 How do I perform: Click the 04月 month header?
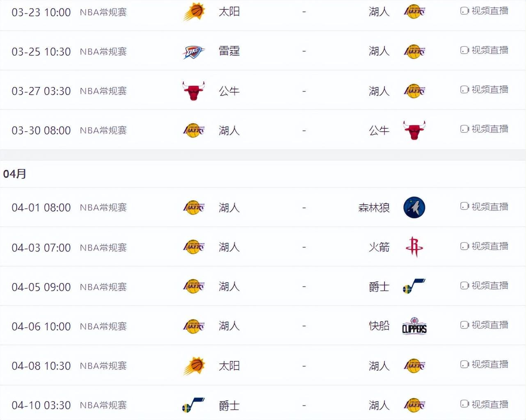click(14, 173)
